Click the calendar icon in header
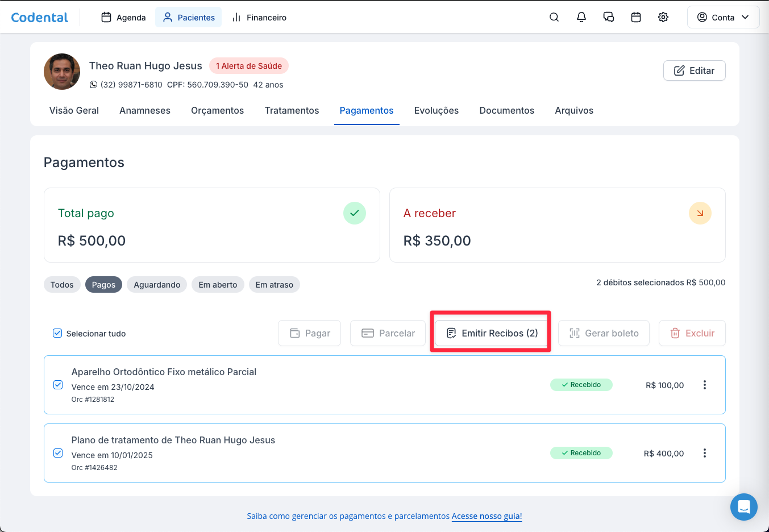 click(x=636, y=17)
